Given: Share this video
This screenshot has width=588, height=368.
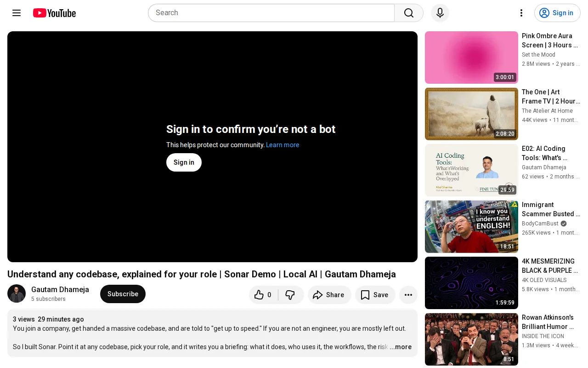Looking at the screenshot, I should point(329,295).
